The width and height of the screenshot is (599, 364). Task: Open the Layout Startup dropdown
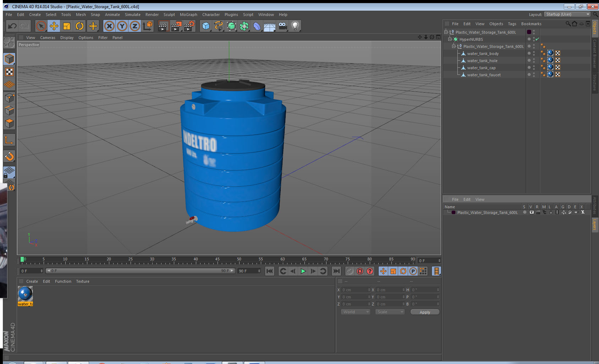[567, 14]
